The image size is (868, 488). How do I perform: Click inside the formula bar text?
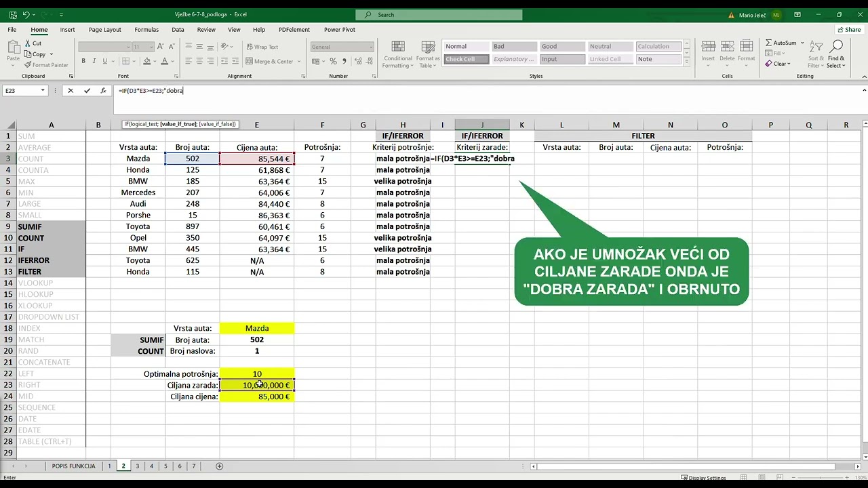(151, 90)
